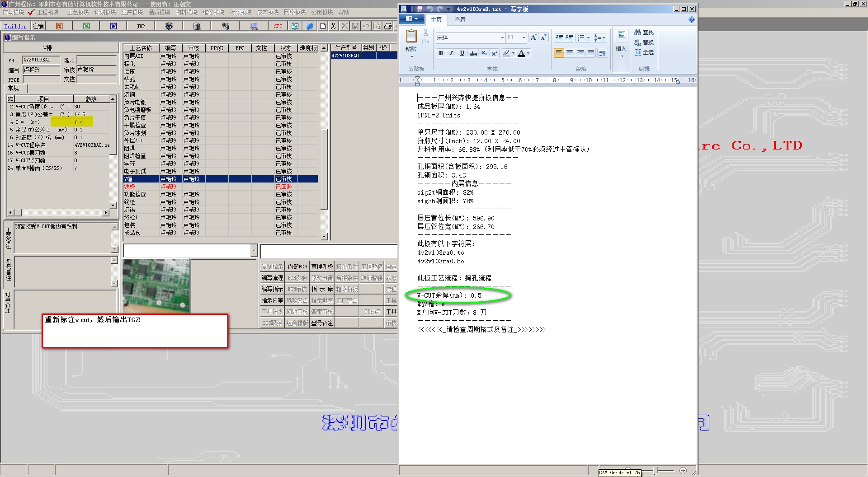Click the Undo arrow in WordPad title bar

click(x=429, y=9)
